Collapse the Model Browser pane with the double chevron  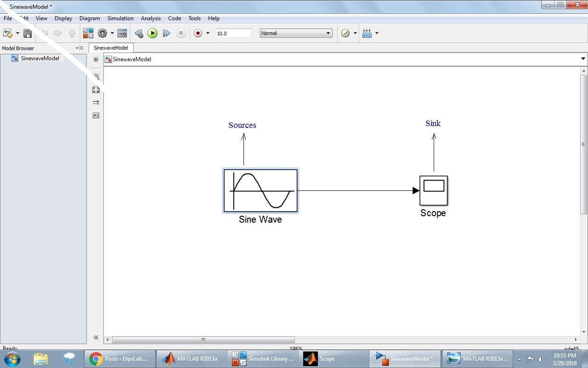coord(96,338)
